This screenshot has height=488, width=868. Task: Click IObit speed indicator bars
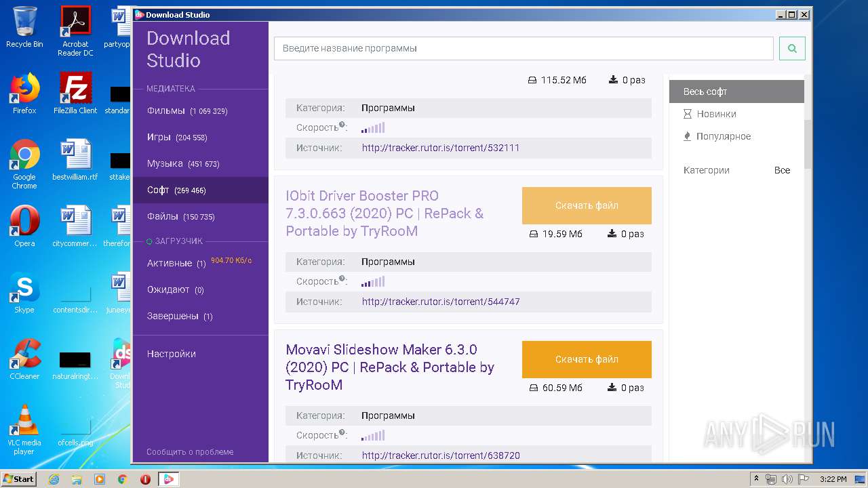point(373,281)
